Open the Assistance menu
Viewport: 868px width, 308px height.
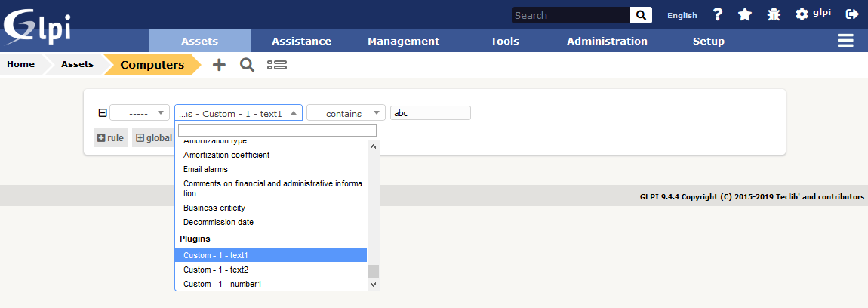(301, 41)
